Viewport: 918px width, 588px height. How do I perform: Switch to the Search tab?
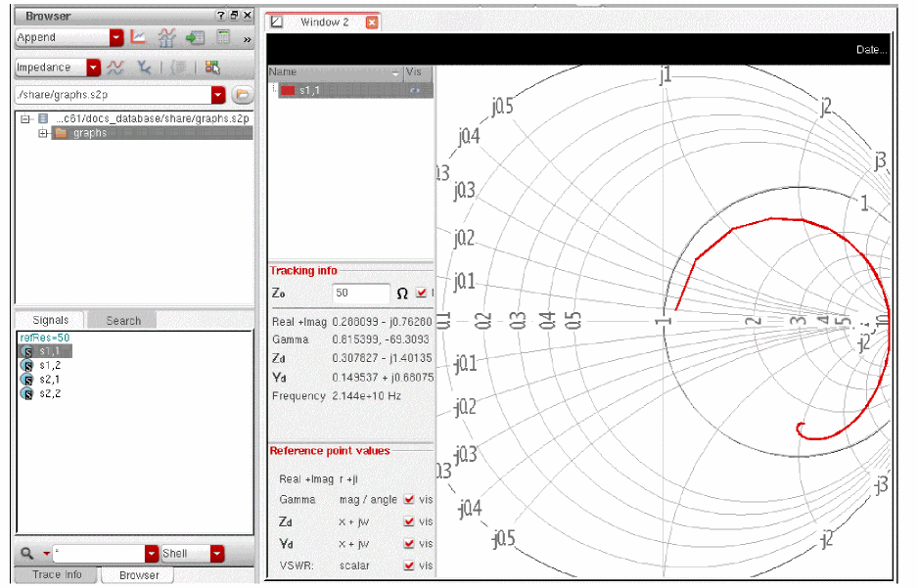point(123,320)
